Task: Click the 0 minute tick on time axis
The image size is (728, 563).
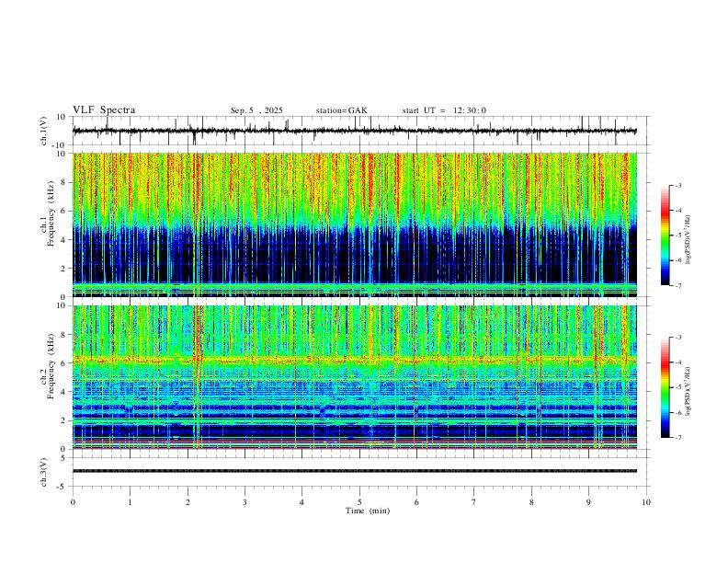Action: click(73, 502)
